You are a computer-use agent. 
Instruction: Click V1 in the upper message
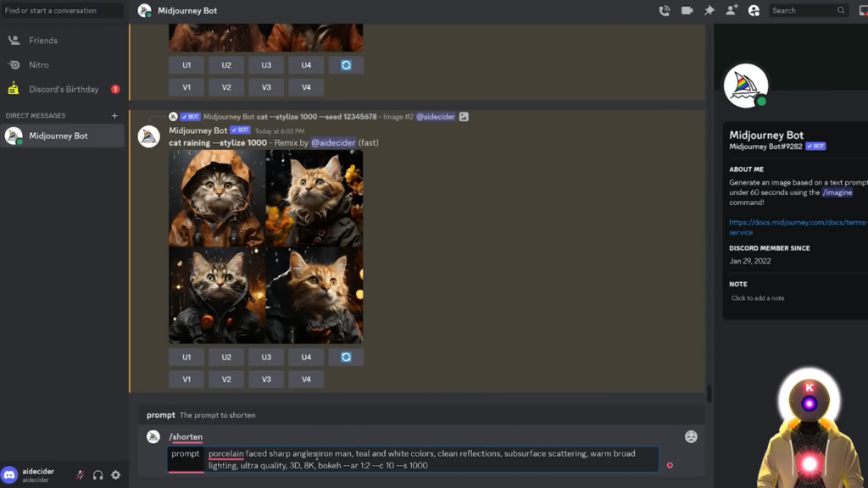(186, 87)
